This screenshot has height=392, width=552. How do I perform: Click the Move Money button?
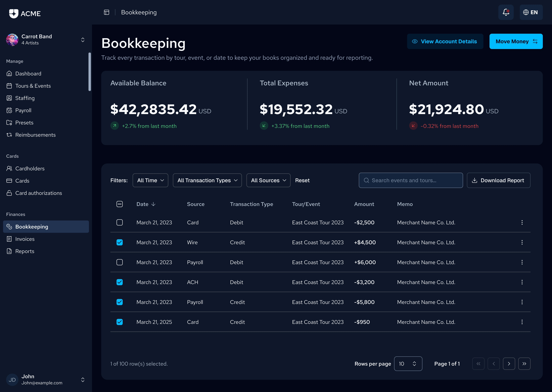[x=516, y=41]
